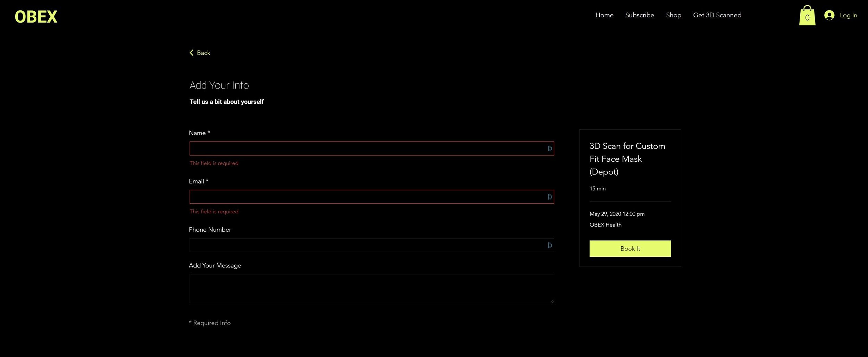Click the user avatar icon
Image resolution: width=868 pixels, height=357 pixels.
click(829, 15)
